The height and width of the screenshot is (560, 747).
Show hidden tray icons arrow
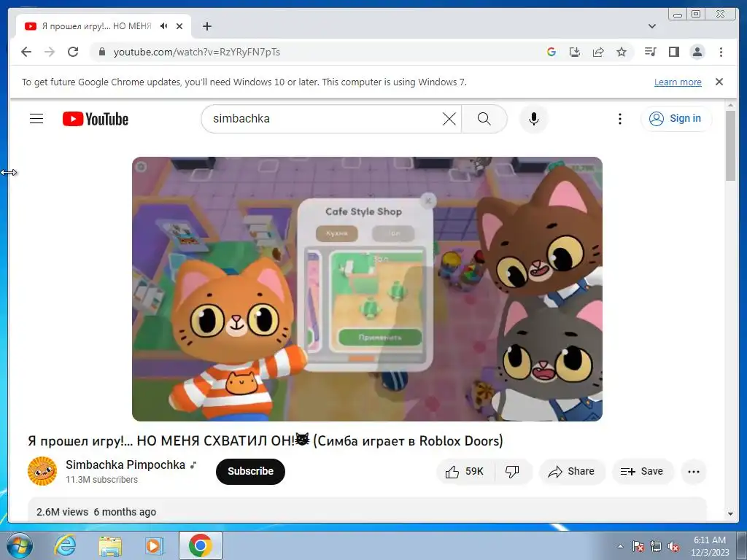[x=620, y=546]
